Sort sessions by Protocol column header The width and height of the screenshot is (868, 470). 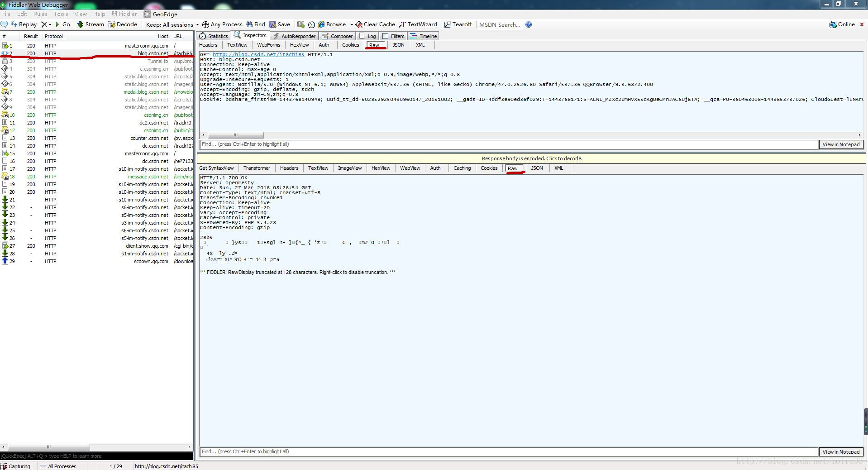[x=53, y=36]
